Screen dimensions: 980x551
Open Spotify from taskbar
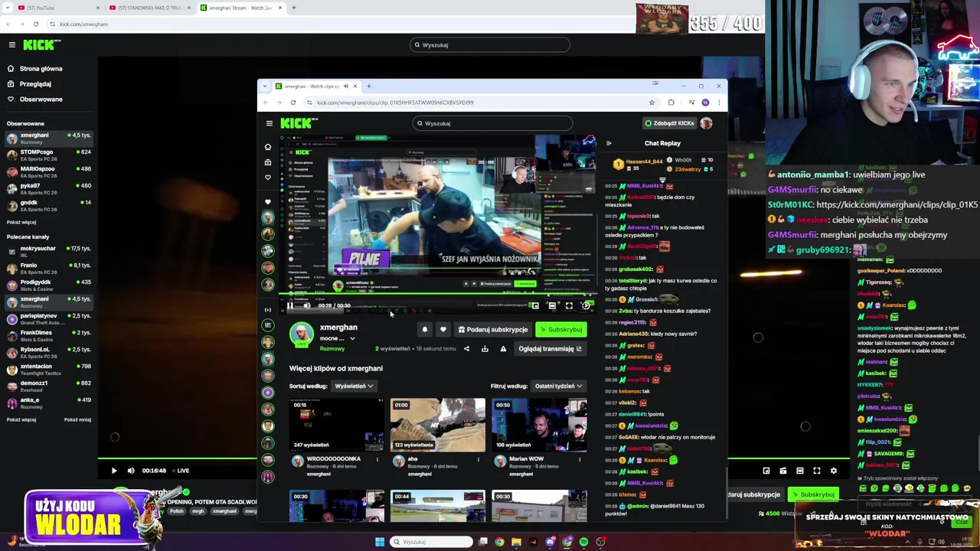[x=583, y=543]
